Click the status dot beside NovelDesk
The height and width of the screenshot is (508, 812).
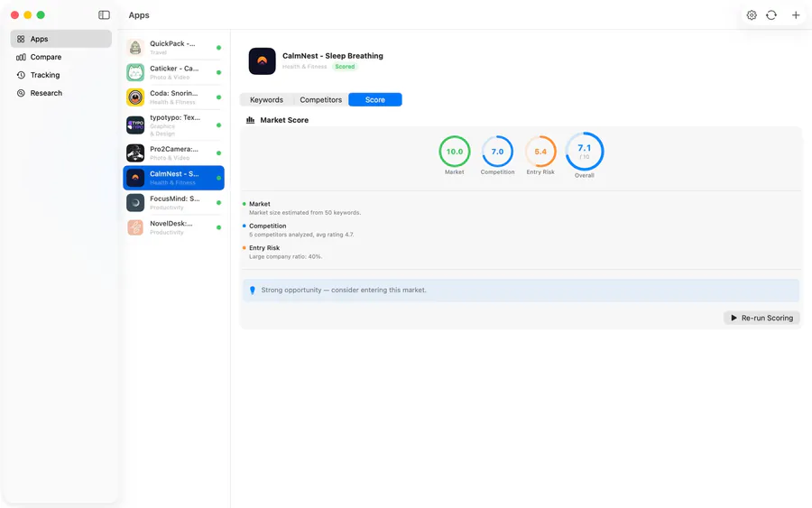(218, 228)
